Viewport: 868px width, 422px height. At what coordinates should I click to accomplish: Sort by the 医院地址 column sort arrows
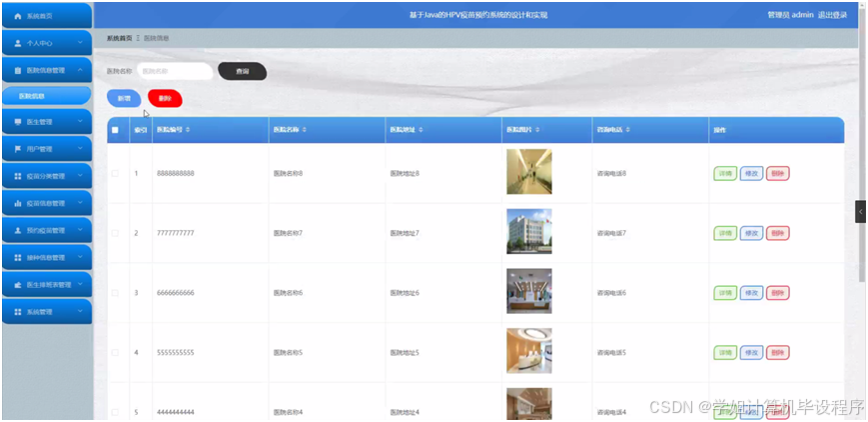[421, 130]
